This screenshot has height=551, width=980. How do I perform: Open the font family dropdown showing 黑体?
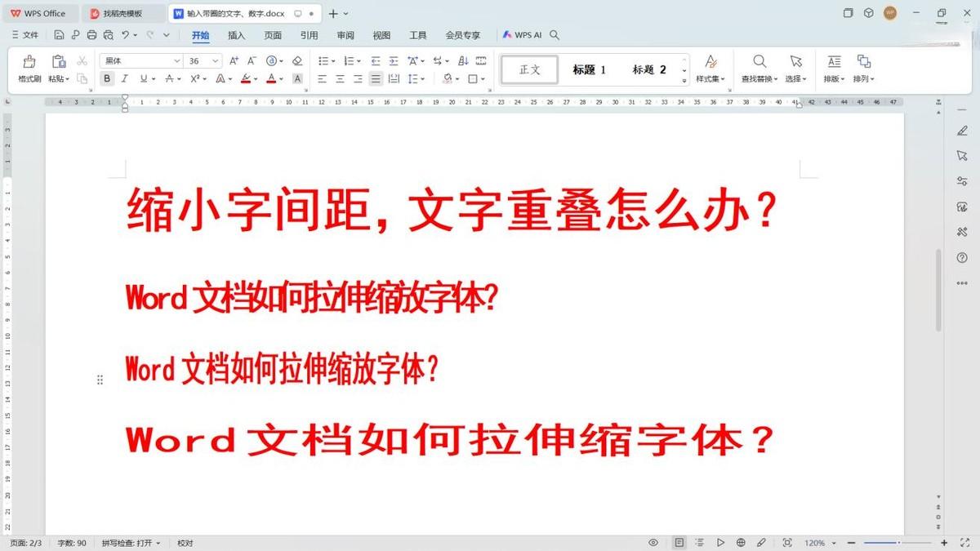(x=139, y=60)
